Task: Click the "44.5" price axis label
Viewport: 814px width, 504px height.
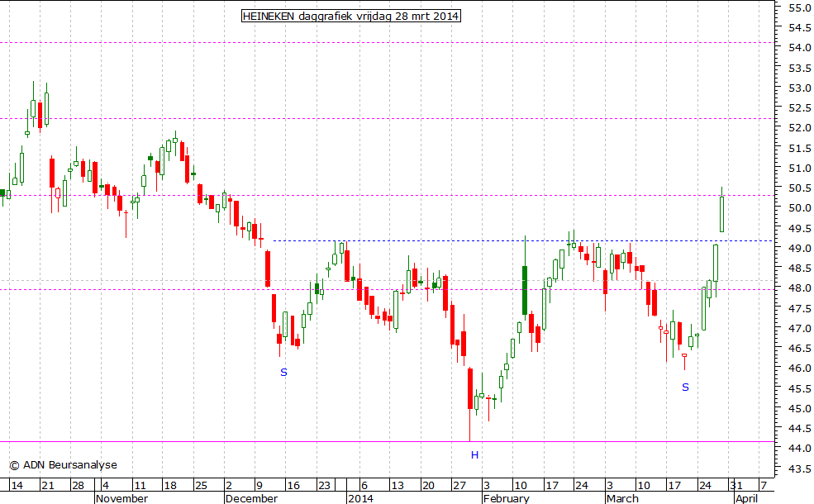Action: point(800,429)
